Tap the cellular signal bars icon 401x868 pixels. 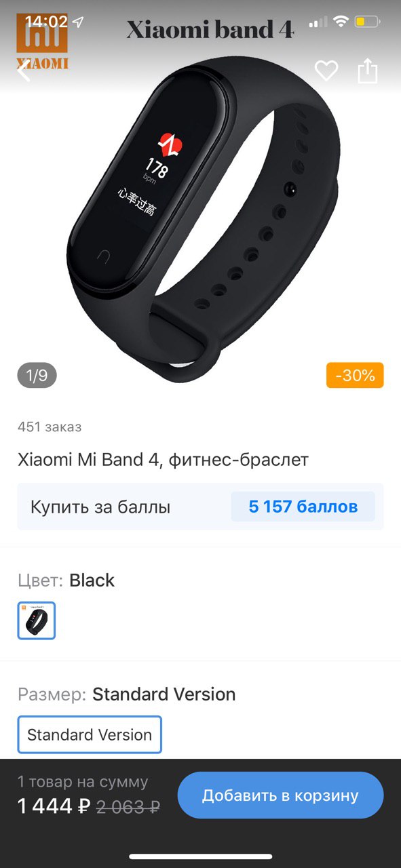pyautogui.click(x=318, y=22)
